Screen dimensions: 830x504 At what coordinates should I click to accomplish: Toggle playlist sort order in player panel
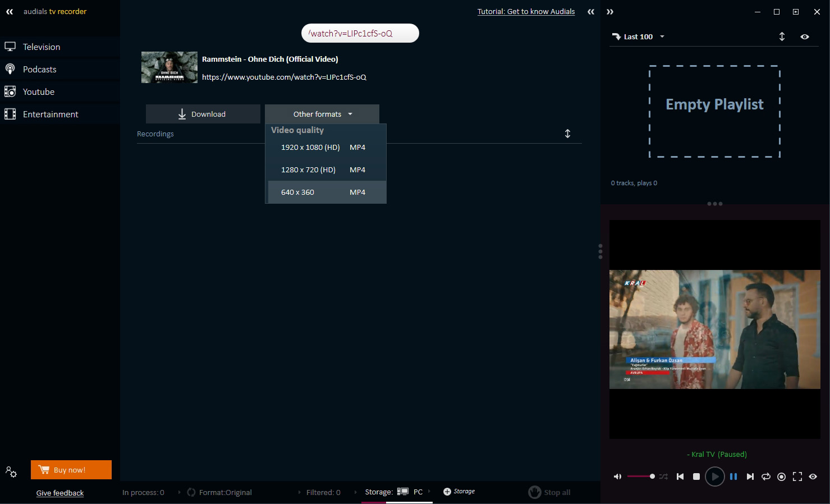[782, 36]
